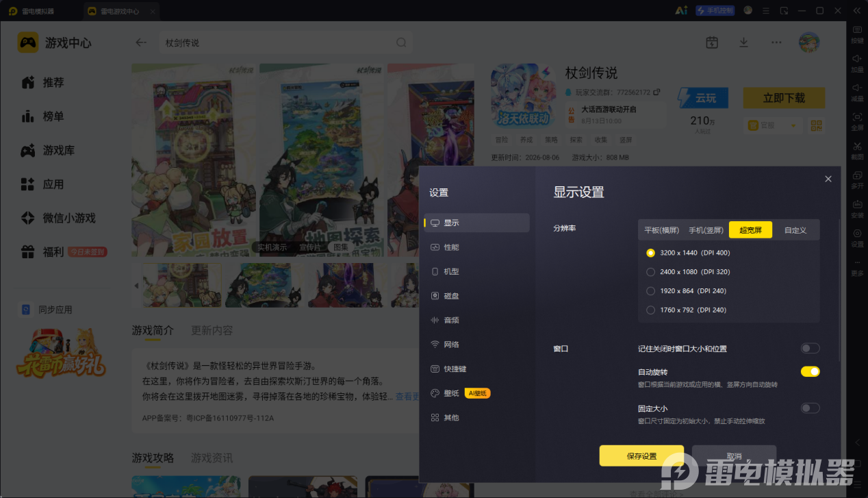Switch to the 游戏资讯 tab
The width and height of the screenshot is (868, 498).
pyautogui.click(x=212, y=458)
